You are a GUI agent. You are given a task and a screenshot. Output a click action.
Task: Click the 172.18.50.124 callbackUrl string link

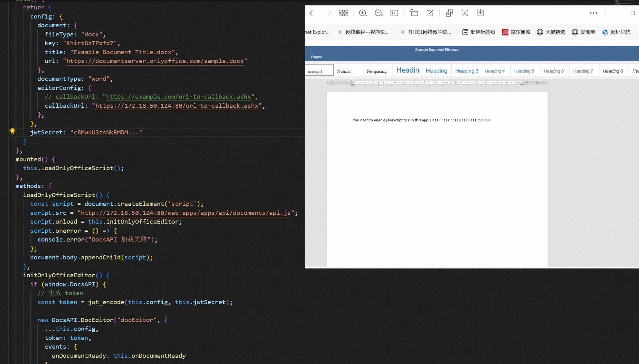177,106
